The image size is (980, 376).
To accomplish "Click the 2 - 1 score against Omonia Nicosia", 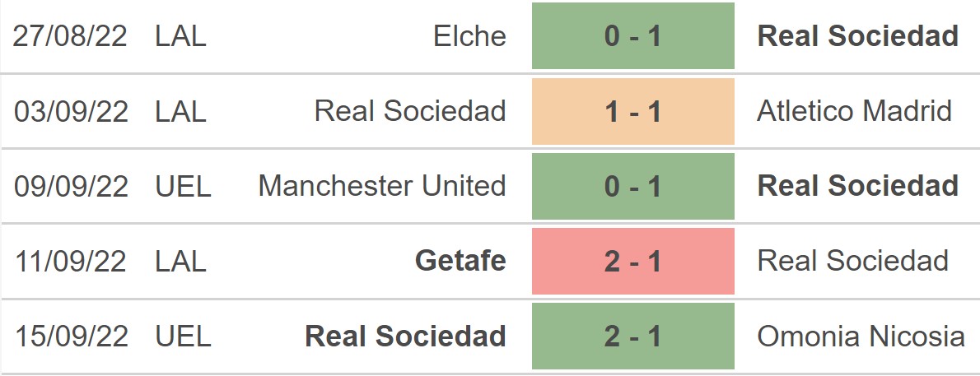I will [632, 336].
